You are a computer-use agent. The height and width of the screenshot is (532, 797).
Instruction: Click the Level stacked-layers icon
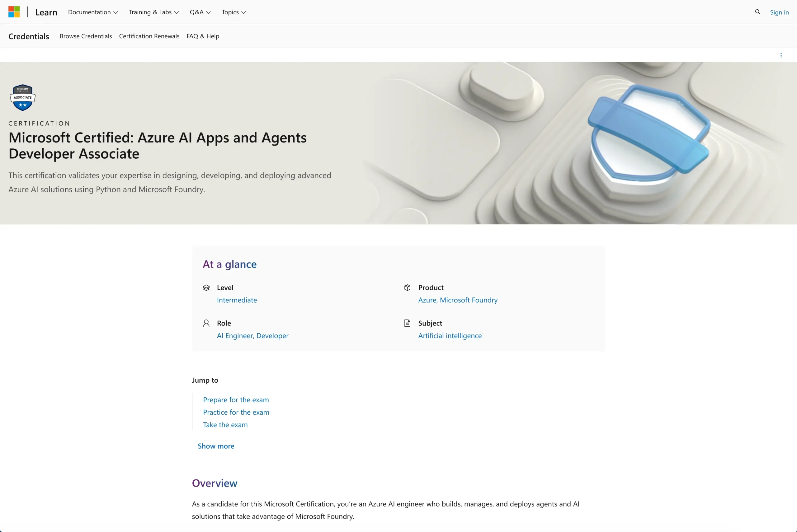point(206,288)
